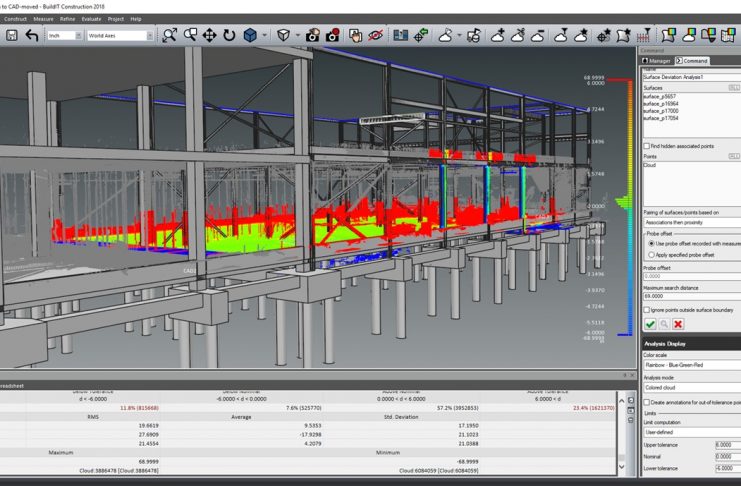Select surface_p16964 in Surfaces list
Image resolution: width=741 pixels, height=486 pixels.
[x=662, y=103]
